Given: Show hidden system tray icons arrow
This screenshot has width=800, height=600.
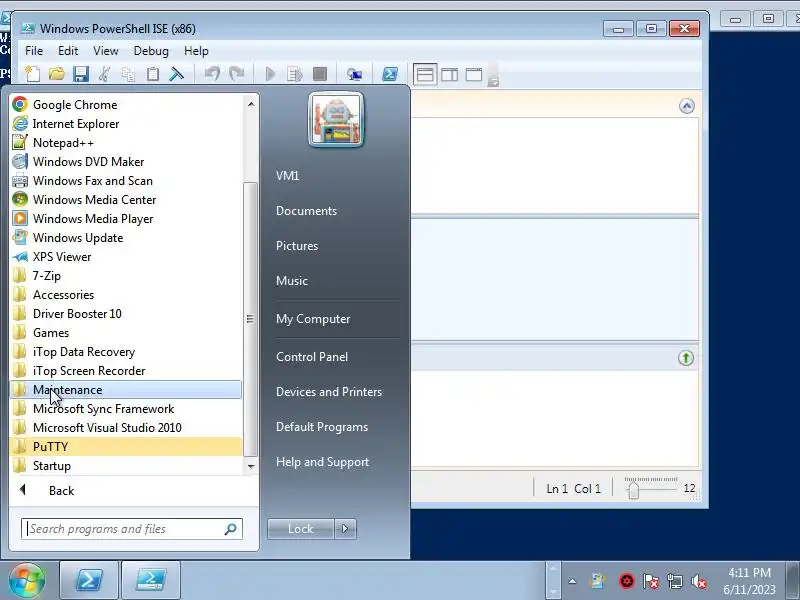Looking at the screenshot, I should coord(572,581).
